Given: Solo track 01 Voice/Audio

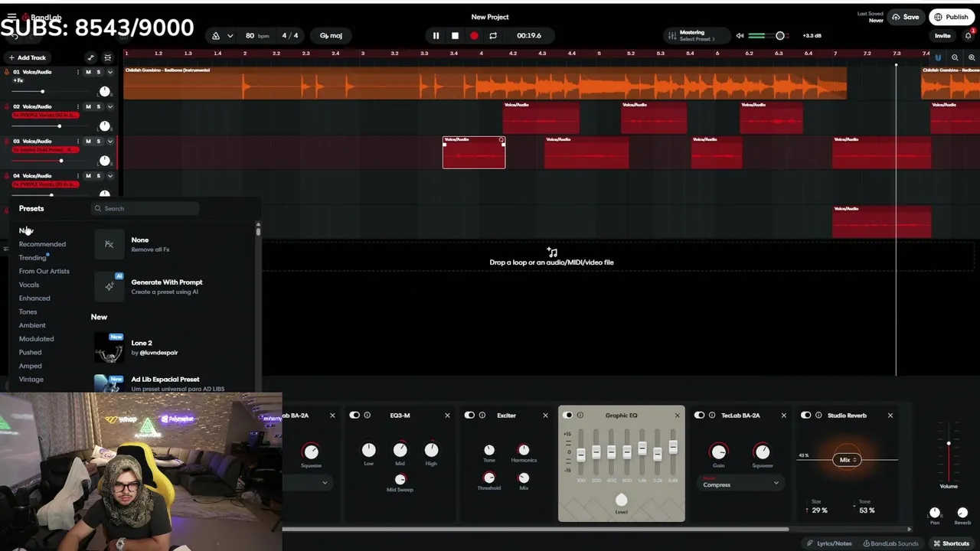Looking at the screenshot, I should click(98, 72).
